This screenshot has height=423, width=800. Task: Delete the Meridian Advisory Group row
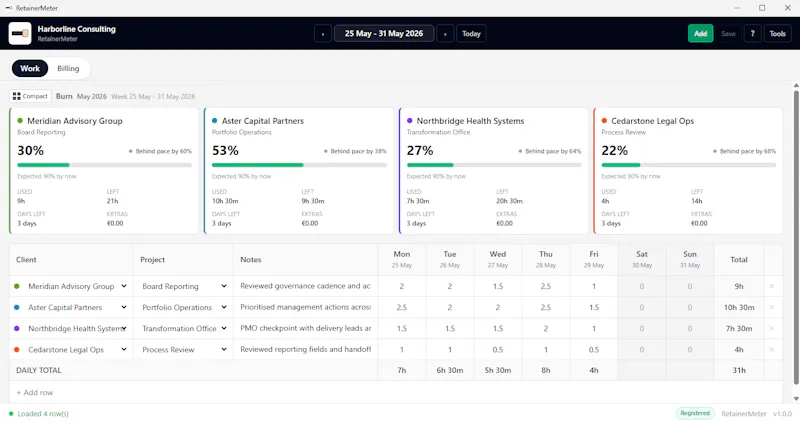(x=771, y=286)
